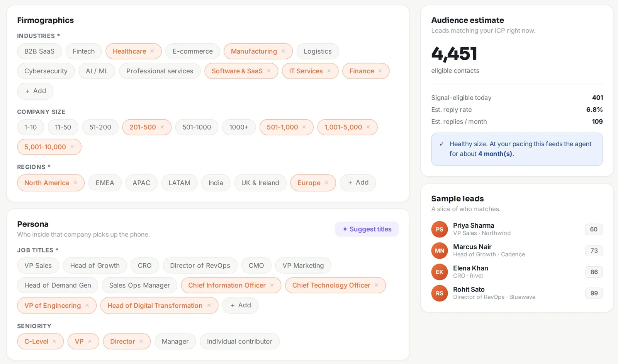Open Elena Khan sample lead row

(x=517, y=272)
